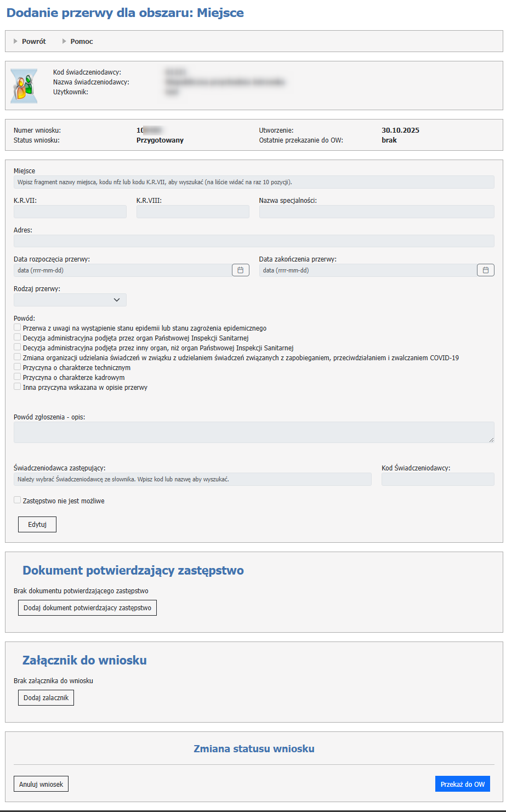Expand the 'Rodzaj przerwy' dropdown
Screen dimensions: 506x812
[70, 300]
